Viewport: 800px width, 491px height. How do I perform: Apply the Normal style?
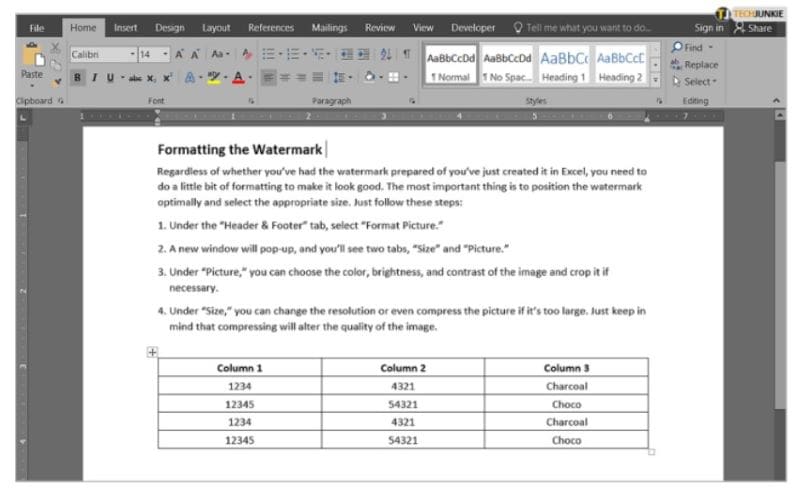[x=451, y=66]
